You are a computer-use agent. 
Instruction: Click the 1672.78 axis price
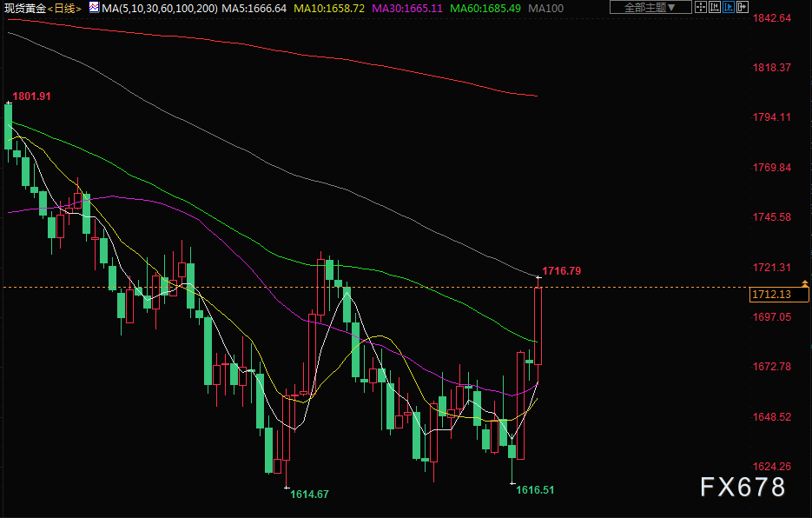coord(771,367)
